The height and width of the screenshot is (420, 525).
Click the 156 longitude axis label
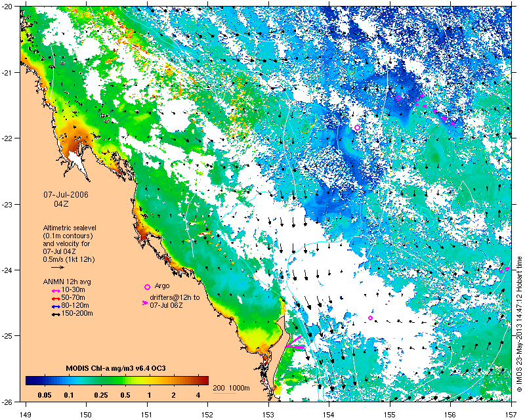(x=451, y=415)
